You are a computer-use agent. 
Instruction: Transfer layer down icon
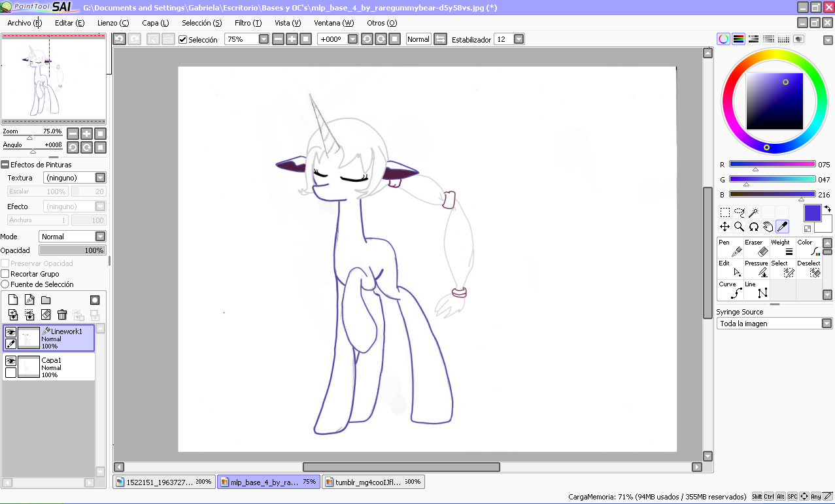click(x=13, y=315)
